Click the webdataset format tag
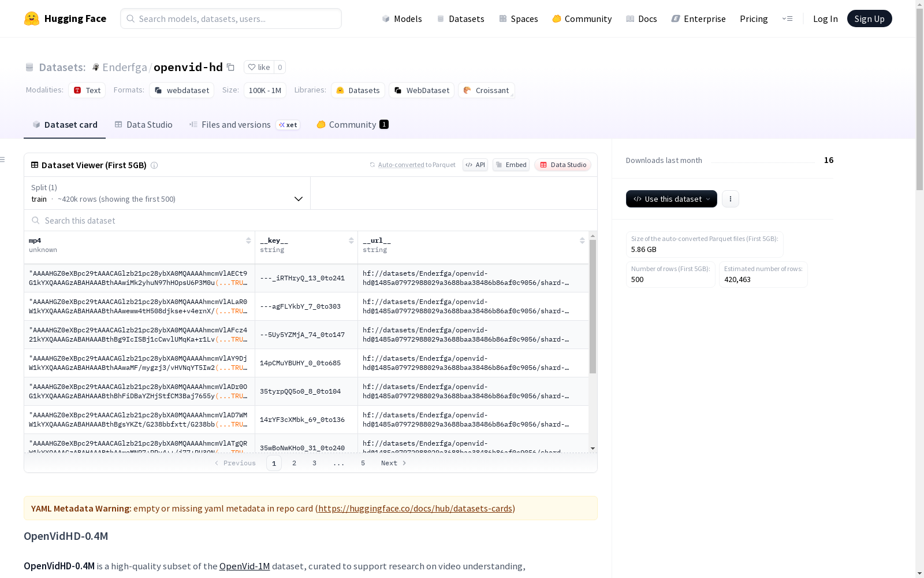The height and width of the screenshot is (578, 924). click(x=182, y=90)
